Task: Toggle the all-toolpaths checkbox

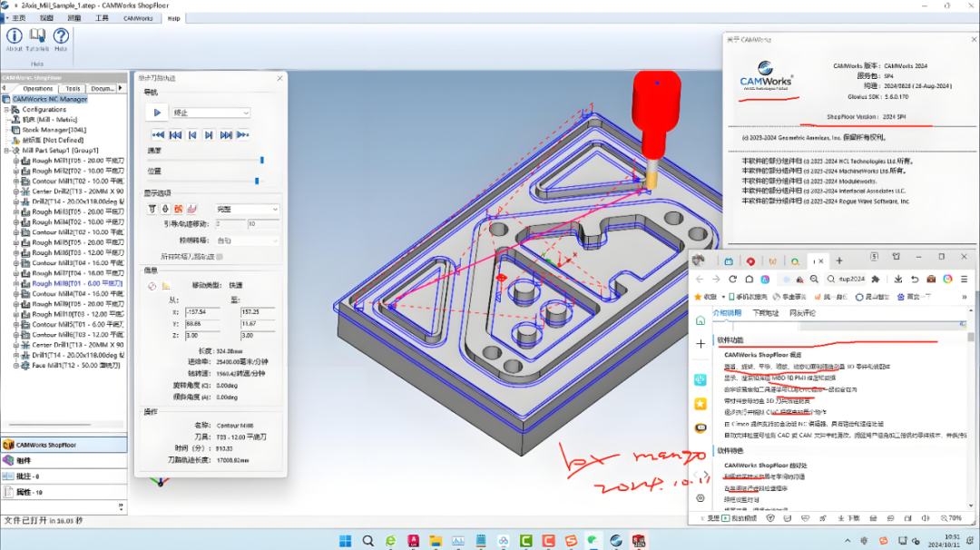Action: click(x=220, y=256)
